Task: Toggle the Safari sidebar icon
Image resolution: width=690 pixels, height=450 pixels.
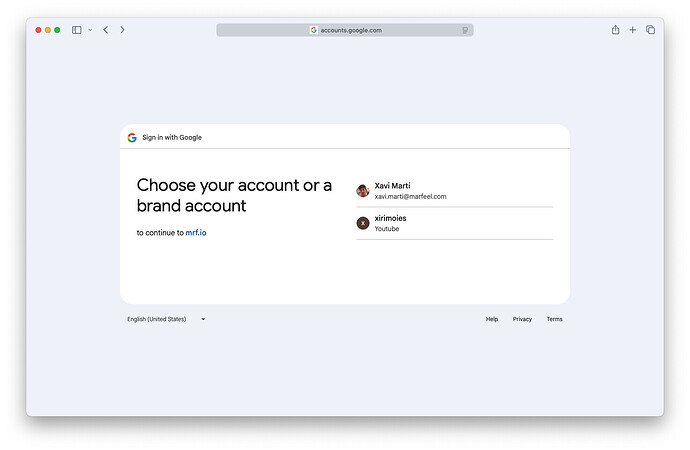Action: point(77,30)
